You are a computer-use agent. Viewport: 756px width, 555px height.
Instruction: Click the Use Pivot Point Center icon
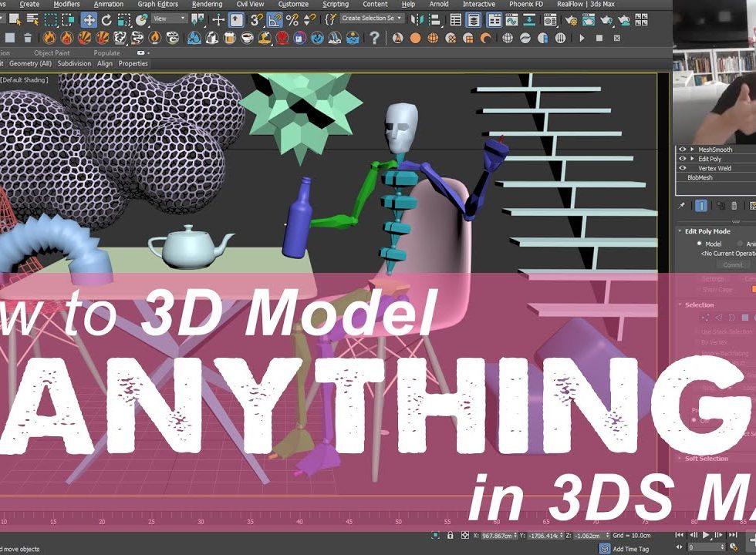coord(197,20)
